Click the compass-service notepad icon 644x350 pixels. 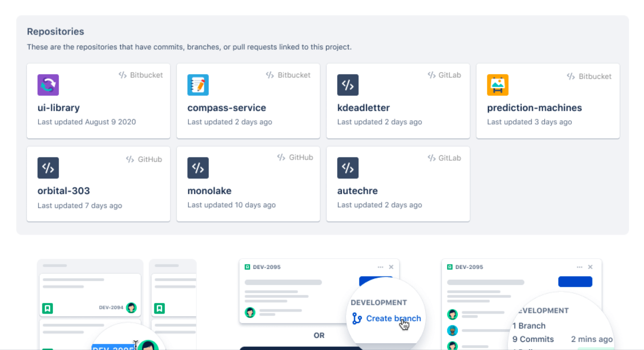198,85
